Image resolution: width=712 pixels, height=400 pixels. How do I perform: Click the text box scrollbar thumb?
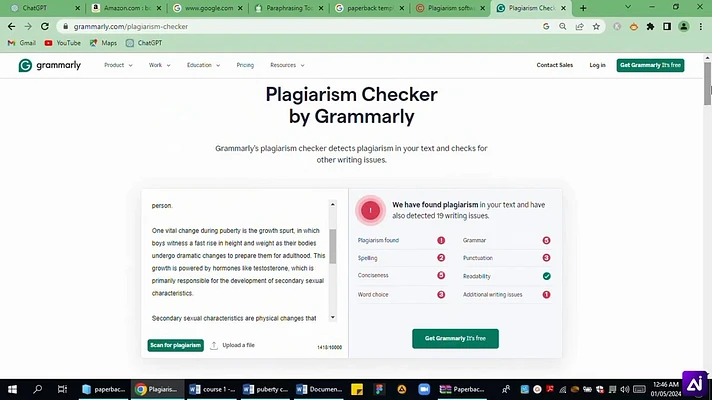tap(333, 246)
